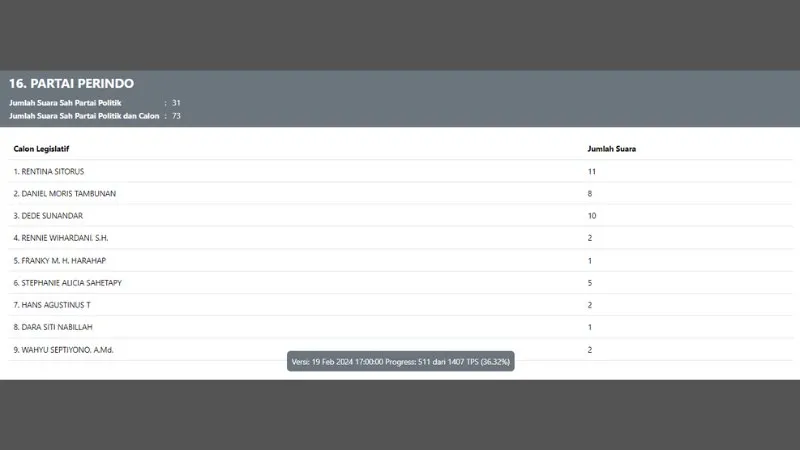The height and width of the screenshot is (450, 800).
Task: Click the party vote value 31
Action: coord(176,103)
